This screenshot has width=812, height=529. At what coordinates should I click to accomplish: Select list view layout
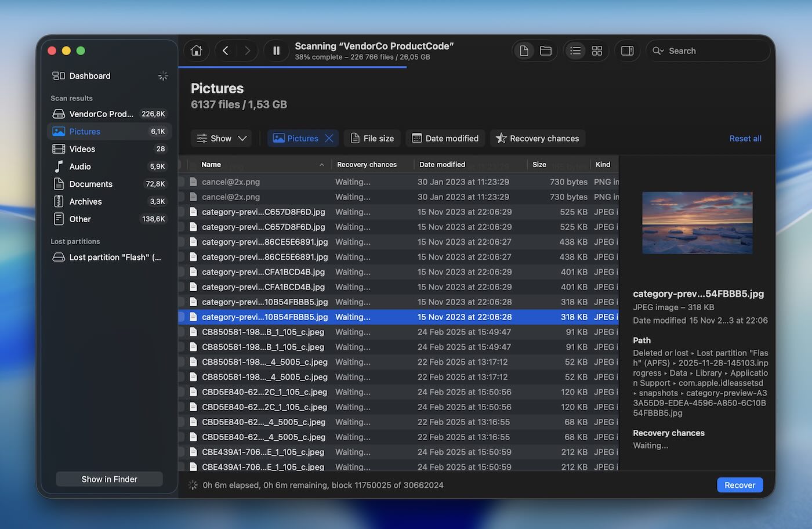click(575, 51)
